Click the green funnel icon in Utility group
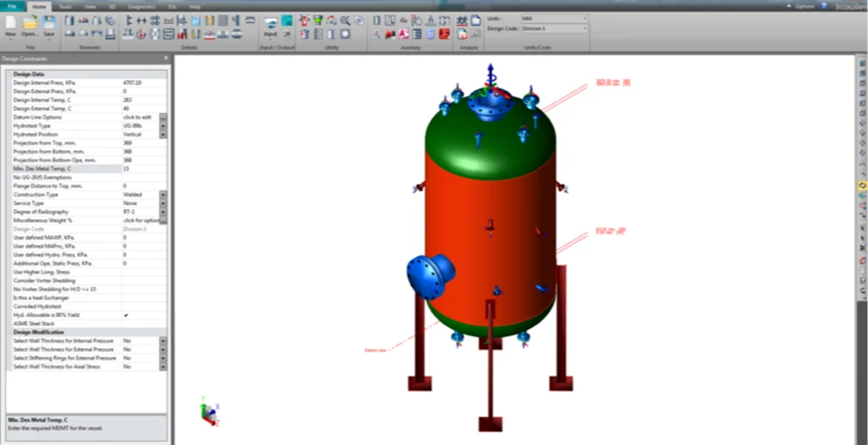Image resolution: width=868 pixels, height=445 pixels. (x=319, y=20)
